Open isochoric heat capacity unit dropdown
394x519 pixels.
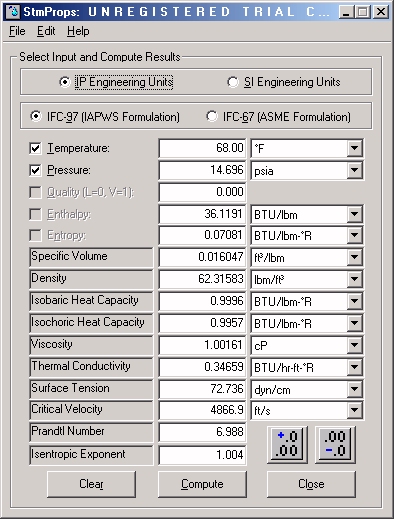click(x=354, y=323)
